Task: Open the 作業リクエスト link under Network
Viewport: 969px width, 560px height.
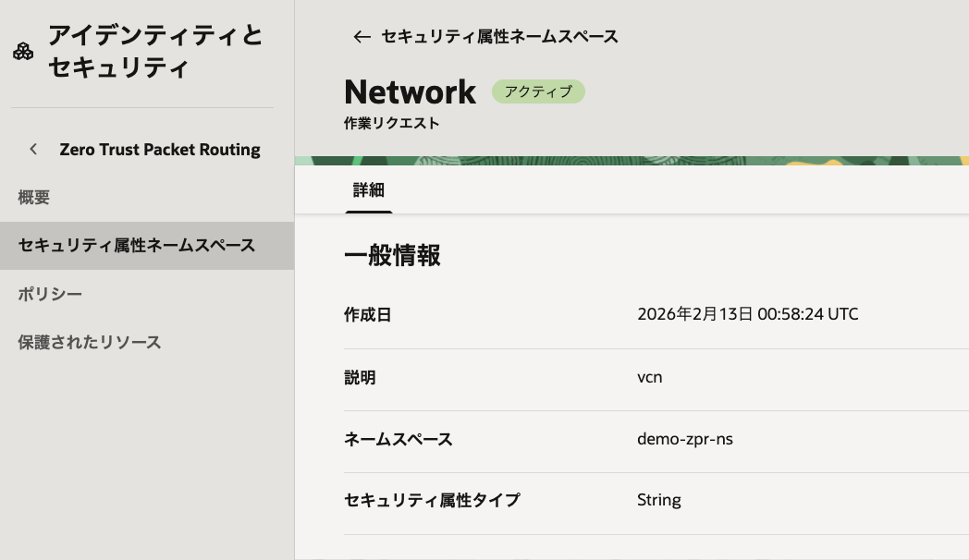Action: pos(391,123)
